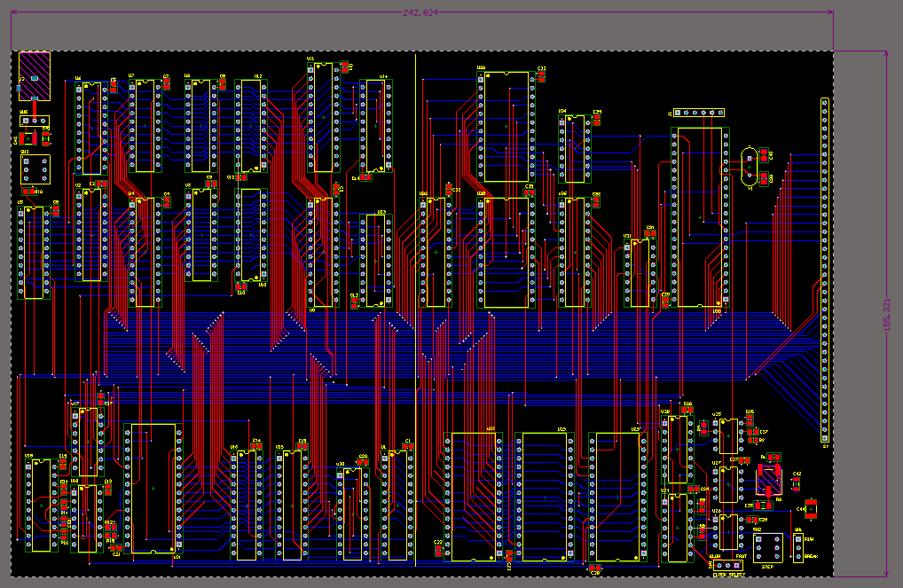Select capacitor C33 footprint
Viewport: 903px width, 588px height.
coord(541,75)
